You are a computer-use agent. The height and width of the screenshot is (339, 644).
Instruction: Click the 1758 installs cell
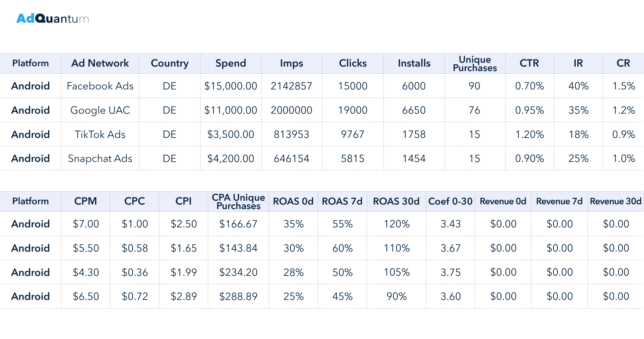(414, 134)
